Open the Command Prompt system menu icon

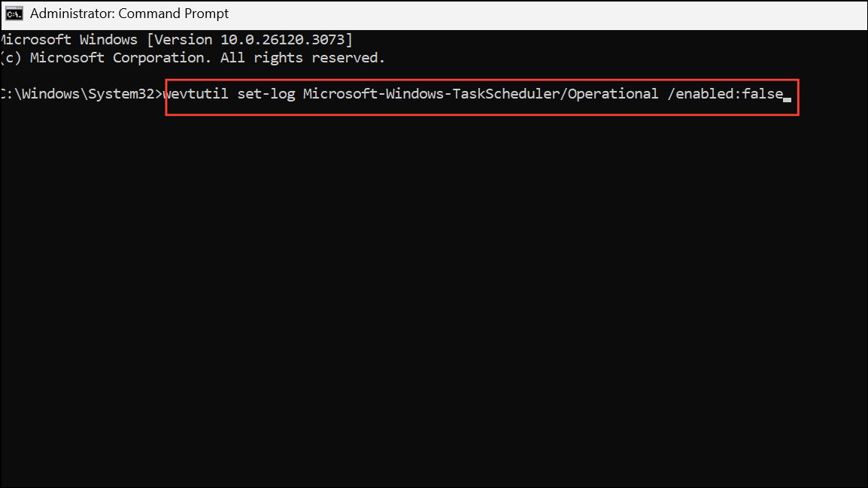pyautogui.click(x=14, y=14)
